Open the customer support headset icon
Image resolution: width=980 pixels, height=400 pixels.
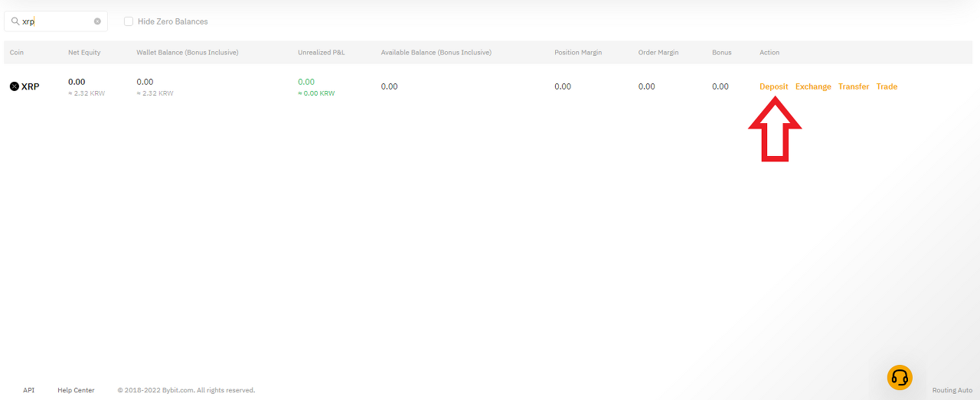tap(900, 377)
